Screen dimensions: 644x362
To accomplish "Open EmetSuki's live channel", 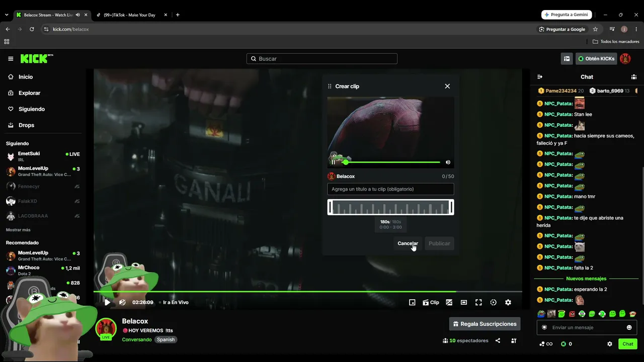I will click(x=43, y=156).
